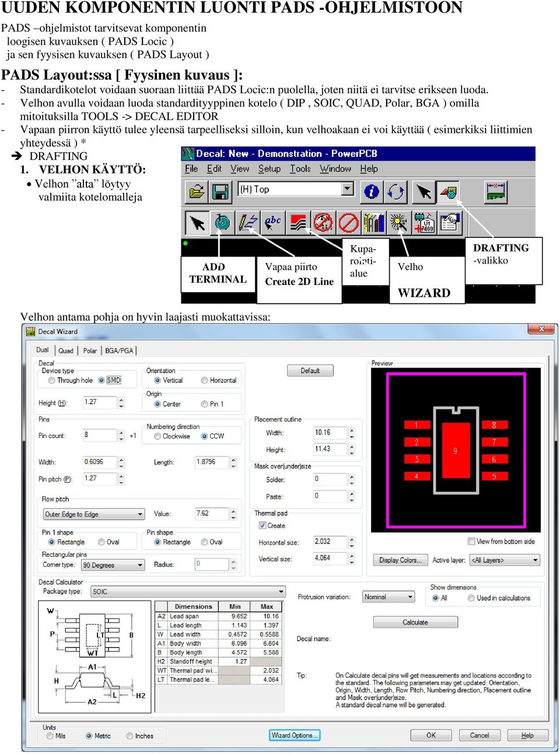Open the Drafting toolbox icon
Image resolution: width=560 pixels, height=754 pixels.
click(x=449, y=191)
